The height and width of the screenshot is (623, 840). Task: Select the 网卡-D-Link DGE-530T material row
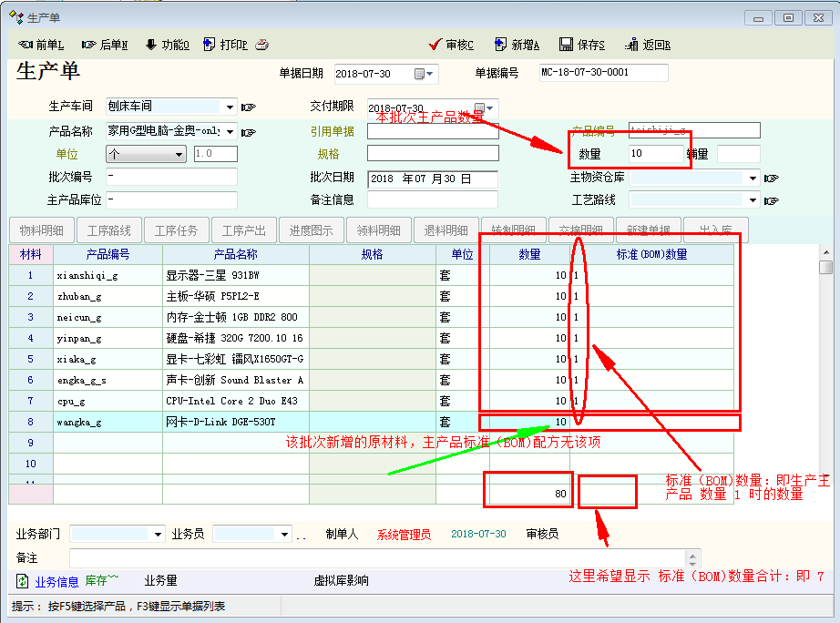(x=235, y=422)
